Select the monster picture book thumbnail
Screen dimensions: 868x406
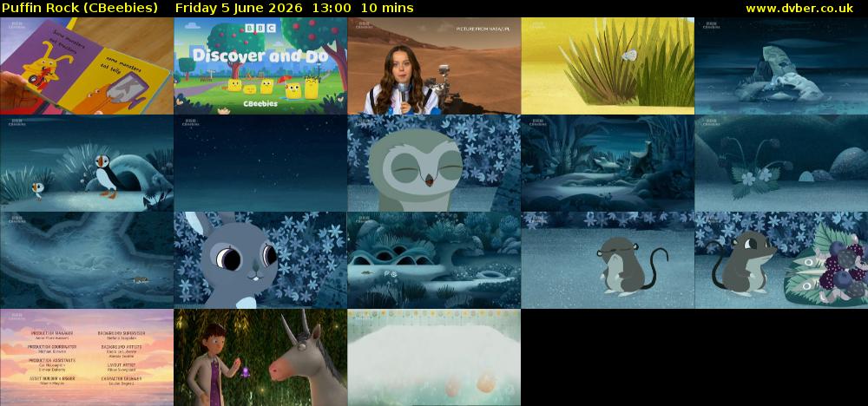tap(87, 66)
